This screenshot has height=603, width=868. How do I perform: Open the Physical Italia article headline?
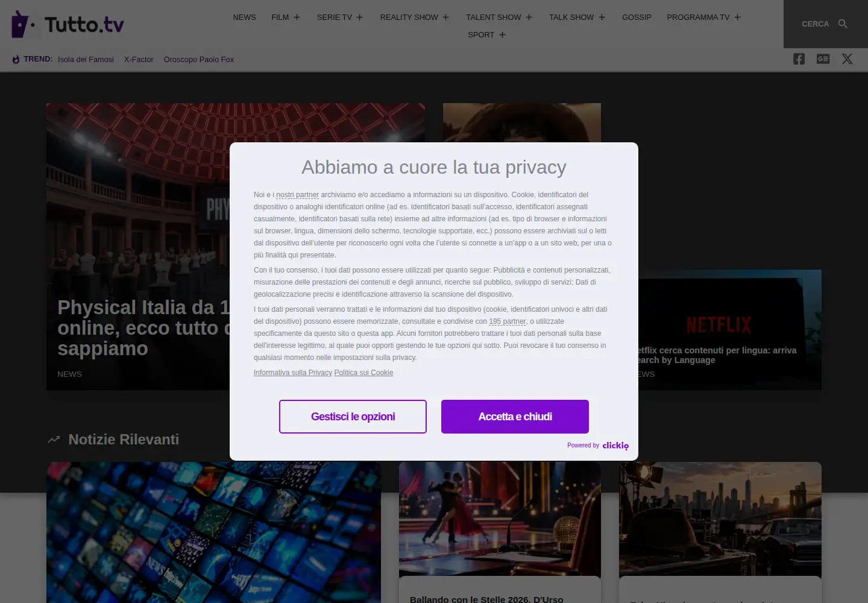pos(143,328)
